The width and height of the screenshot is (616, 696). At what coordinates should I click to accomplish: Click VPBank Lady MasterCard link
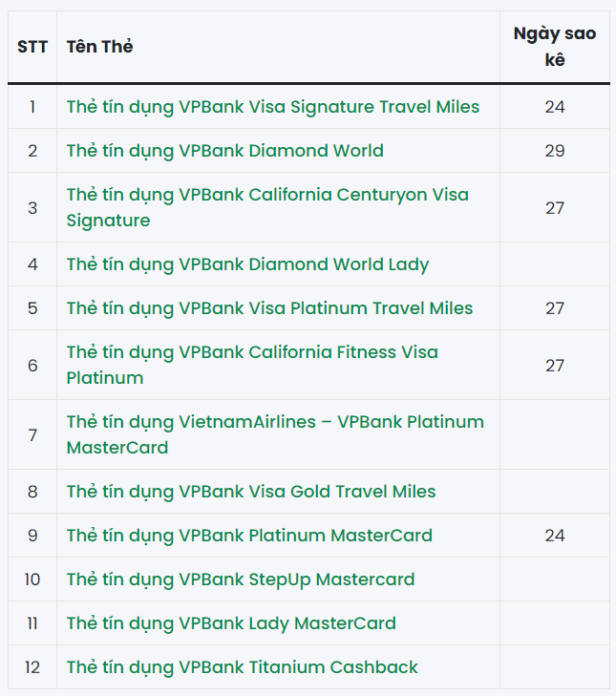(231, 623)
